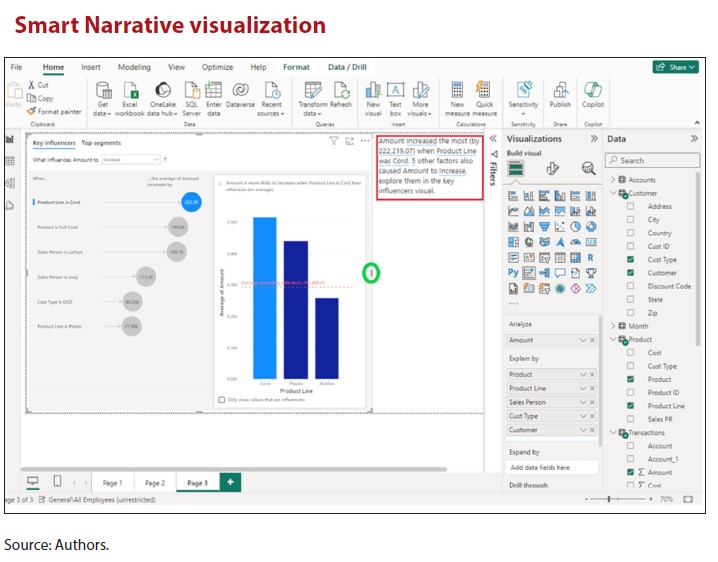Screen dimensions: 718x562
Task: Uncheck the Cust Type field under Customer
Action: 630,260
